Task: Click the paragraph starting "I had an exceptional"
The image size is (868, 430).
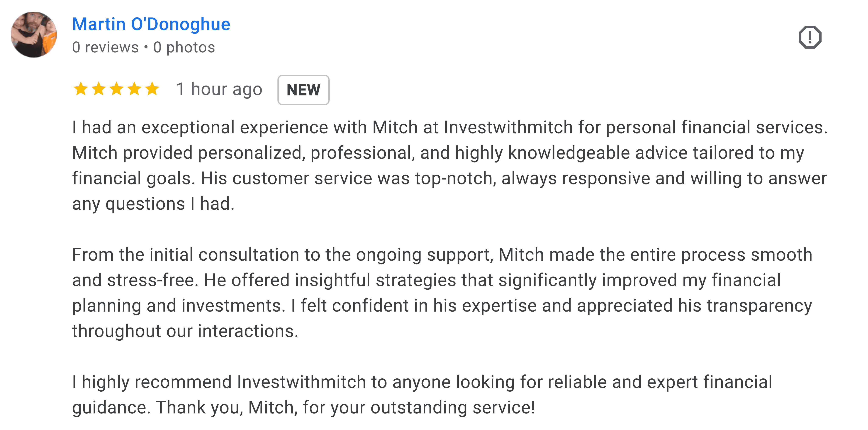Action: 438,165
